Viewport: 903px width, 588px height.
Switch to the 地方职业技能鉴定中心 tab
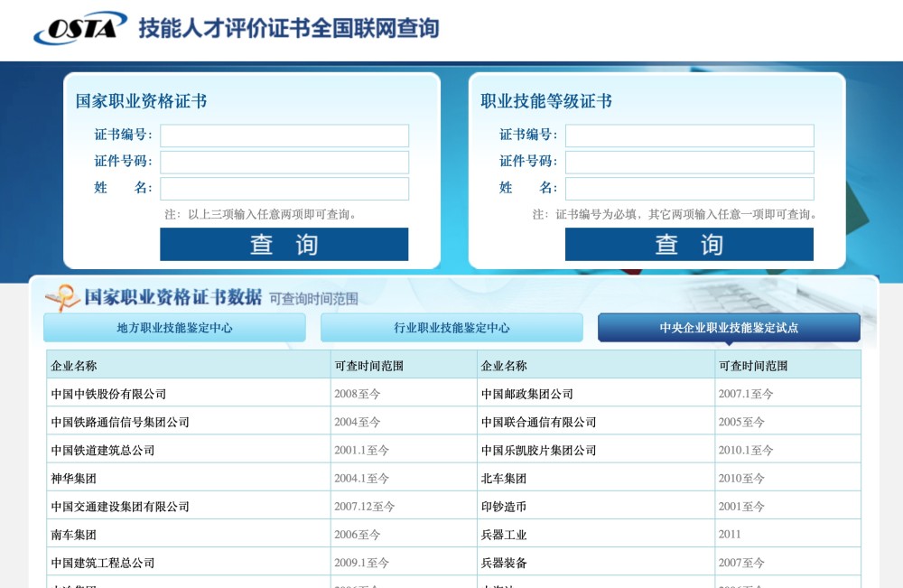[174, 328]
